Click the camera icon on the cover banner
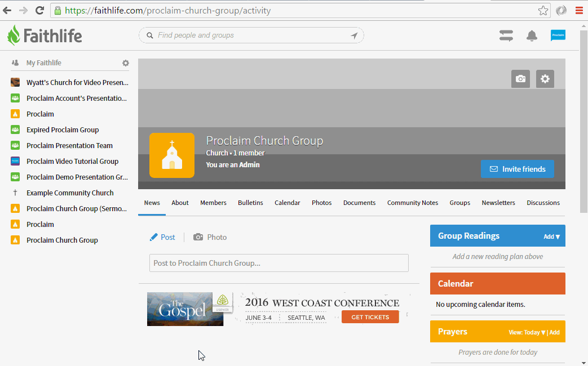The image size is (588, 366). (520, 79)
